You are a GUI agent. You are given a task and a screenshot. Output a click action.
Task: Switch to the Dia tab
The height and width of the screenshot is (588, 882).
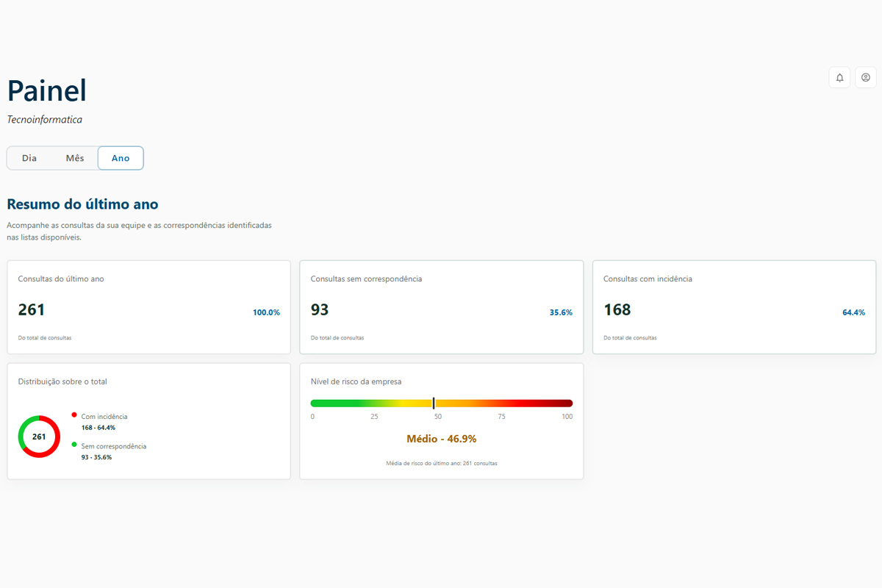tap(29, 158)
